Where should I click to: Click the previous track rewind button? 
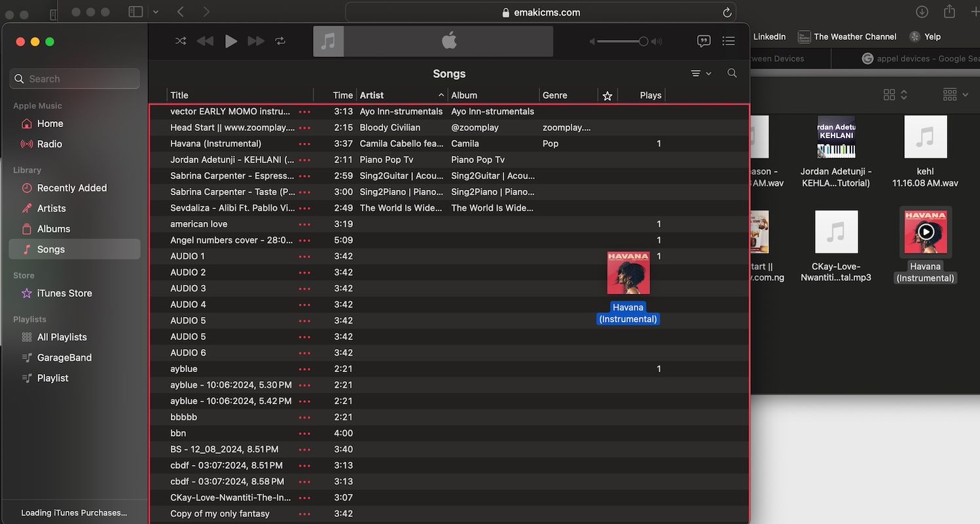tap(205, 41)
